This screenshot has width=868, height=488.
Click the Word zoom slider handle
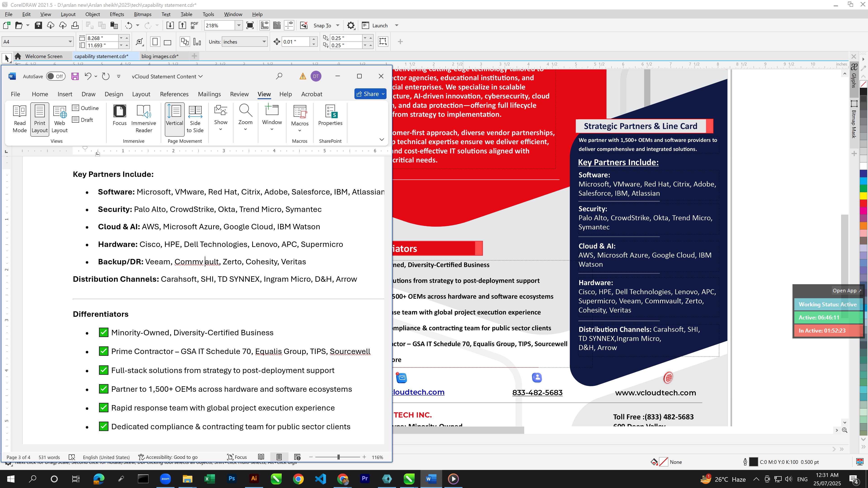[x=338, y=457]
